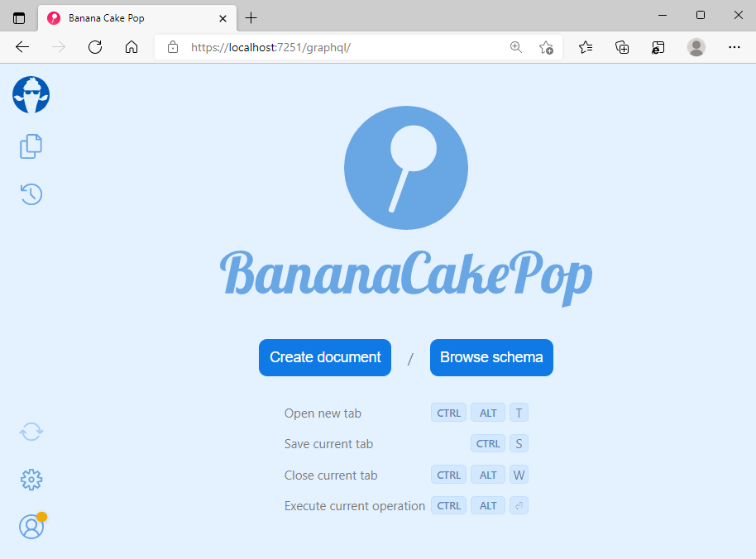Reload the page with refresh icon
The width and height of the screenshot is (756, 559).
[x=95, y=47]
